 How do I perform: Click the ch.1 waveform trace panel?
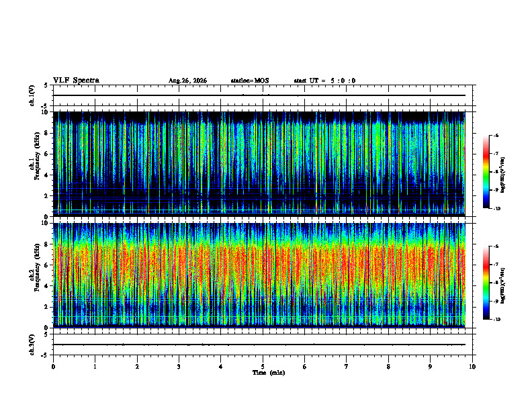(x=263, y=95)
